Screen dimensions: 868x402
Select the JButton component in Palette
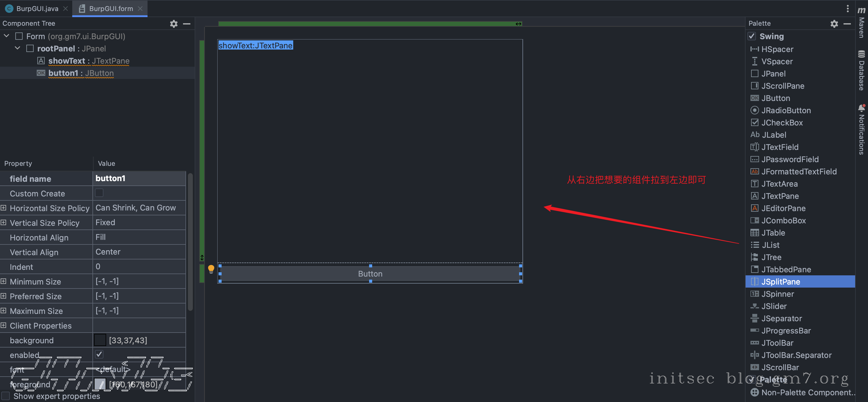(775, 98)
